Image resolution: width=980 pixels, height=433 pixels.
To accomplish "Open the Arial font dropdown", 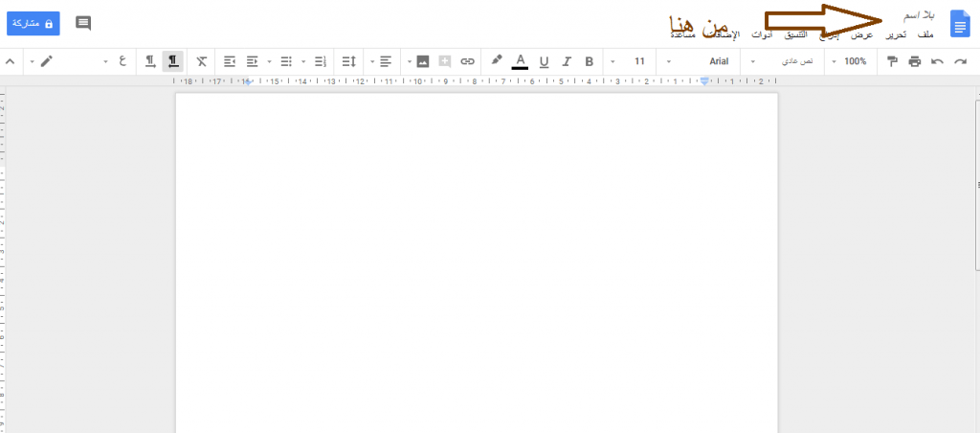I will point(702,61).
